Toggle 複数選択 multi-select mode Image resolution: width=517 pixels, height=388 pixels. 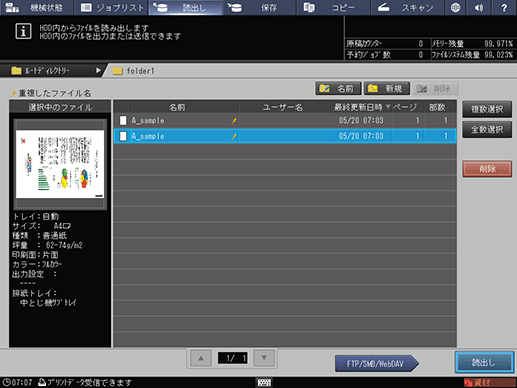point(487,109)
